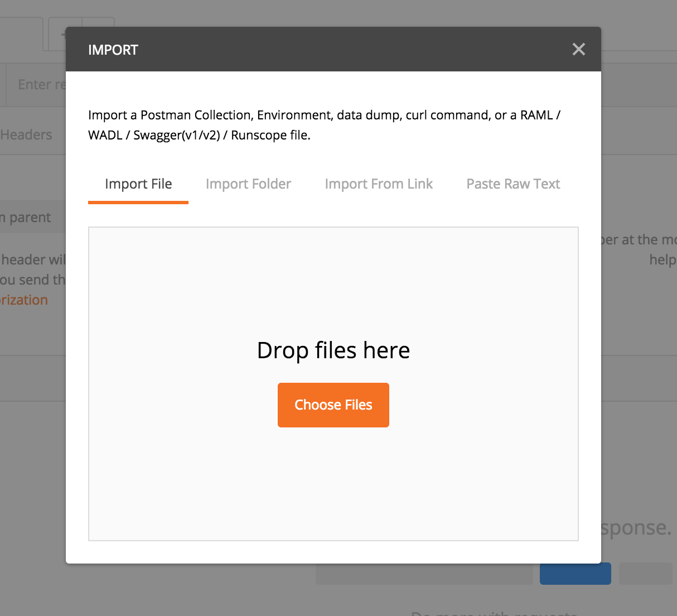Focus the Enter request URL field behind dialog
The height and width of the screenshot is (616, 677).
point(37,85)
